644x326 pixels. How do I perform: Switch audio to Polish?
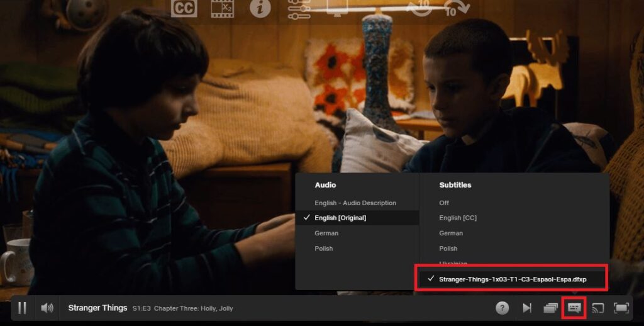coord(324,249)
